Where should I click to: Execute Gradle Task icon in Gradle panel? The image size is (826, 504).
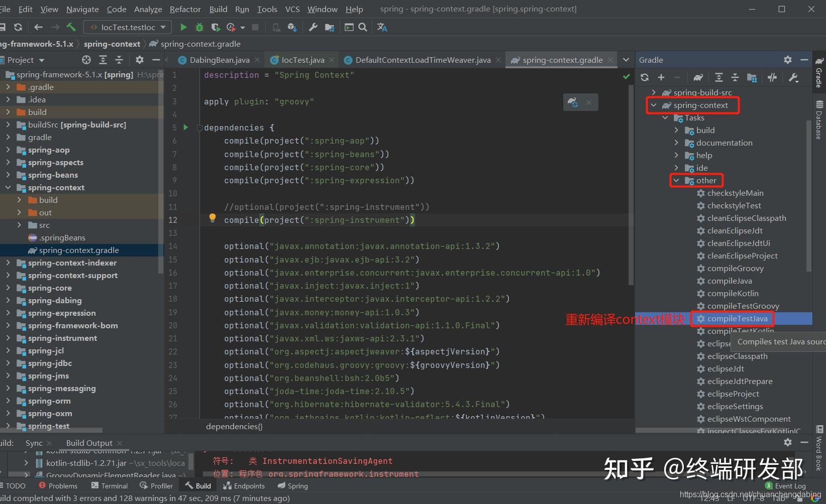click(698, 77)
